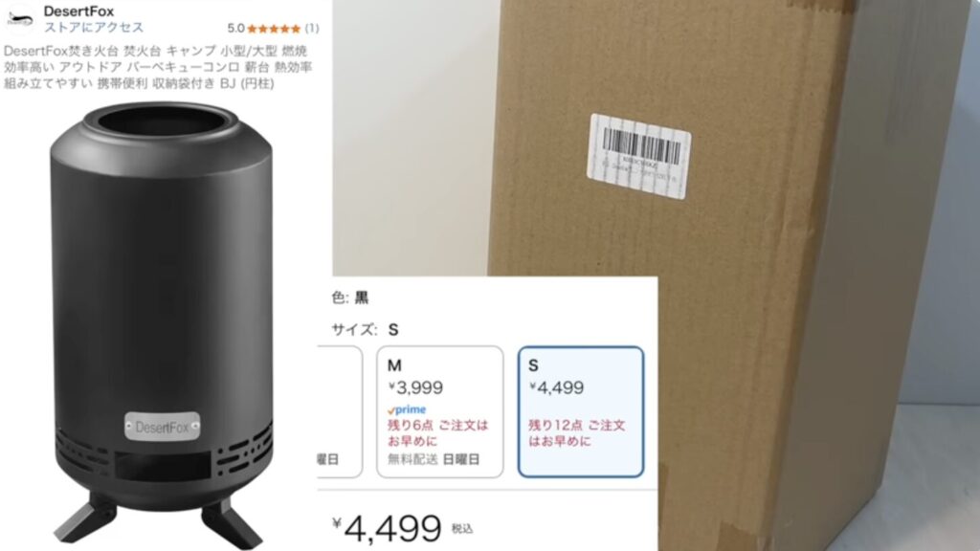This screenshot has height=551, width=980.
Task: Click the five-star rating icons
Action: pos(274,28)
